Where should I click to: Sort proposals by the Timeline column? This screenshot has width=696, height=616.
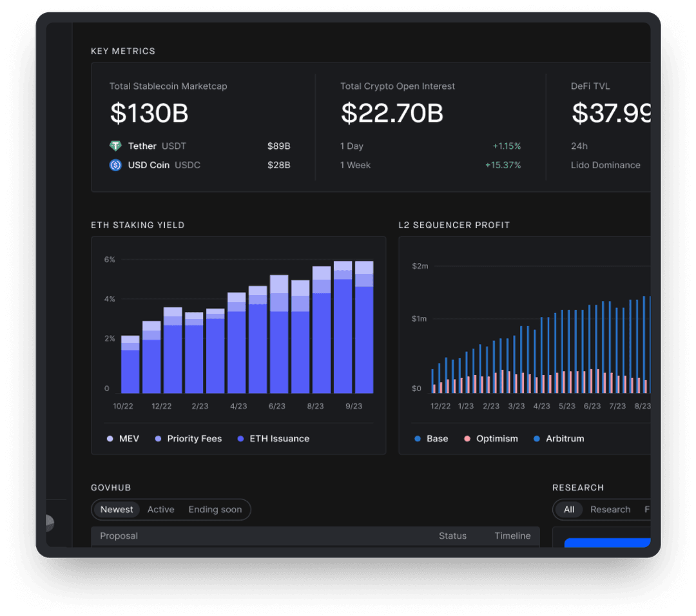512,535
